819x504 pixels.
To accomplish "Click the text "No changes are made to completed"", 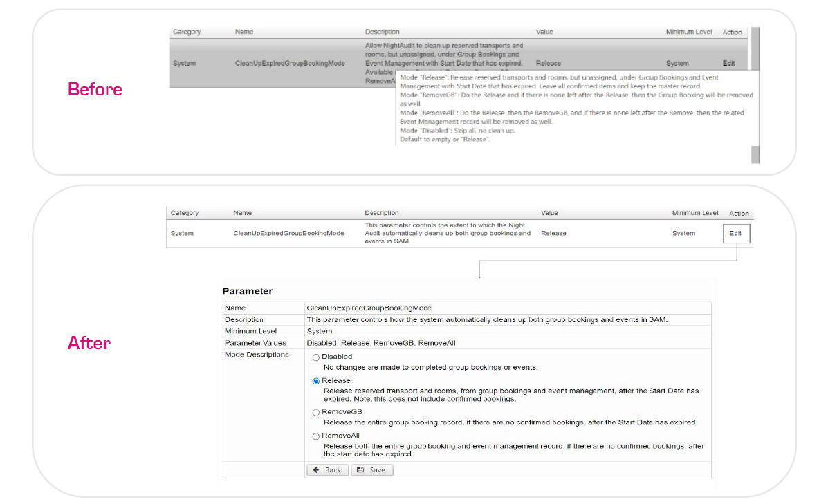I will click(431, 368).
